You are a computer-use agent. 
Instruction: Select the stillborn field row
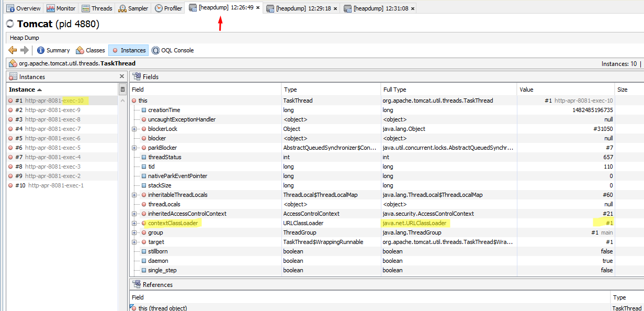(x=387, y=251)
